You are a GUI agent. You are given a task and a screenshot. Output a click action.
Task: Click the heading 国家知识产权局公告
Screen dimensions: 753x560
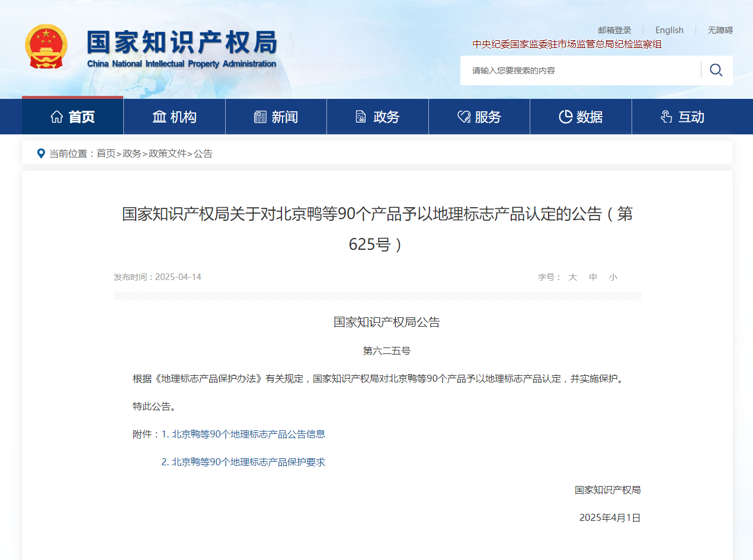(x=387, y=322)
